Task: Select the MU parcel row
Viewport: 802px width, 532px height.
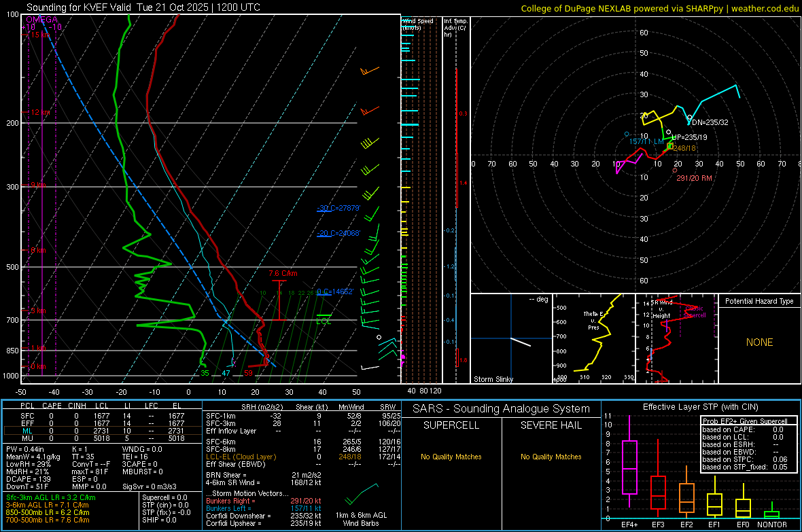Action: click(103, 438)
